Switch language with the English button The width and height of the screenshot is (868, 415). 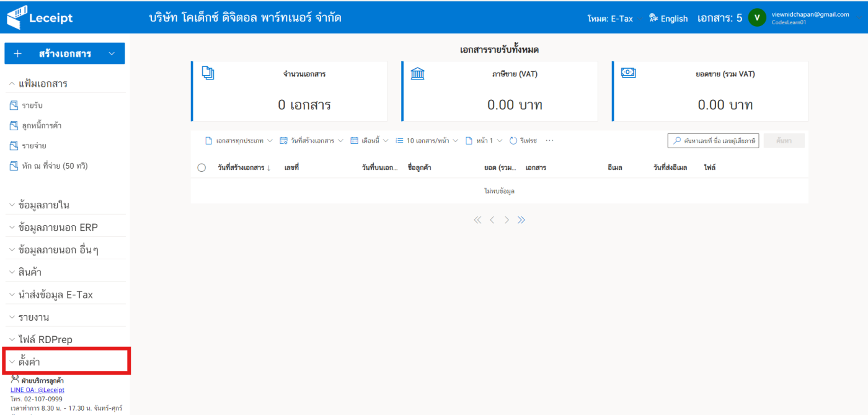coord(668,18)
